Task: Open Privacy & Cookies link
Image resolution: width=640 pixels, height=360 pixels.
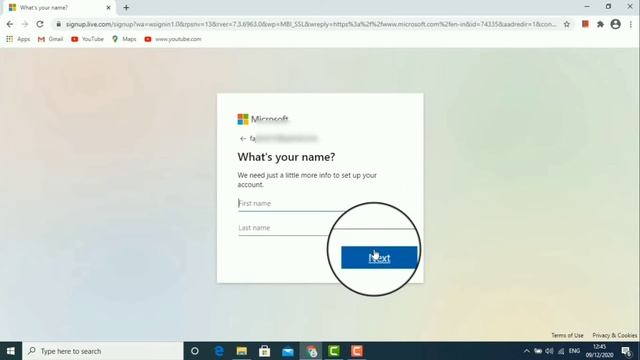Action: click(615, 336)
